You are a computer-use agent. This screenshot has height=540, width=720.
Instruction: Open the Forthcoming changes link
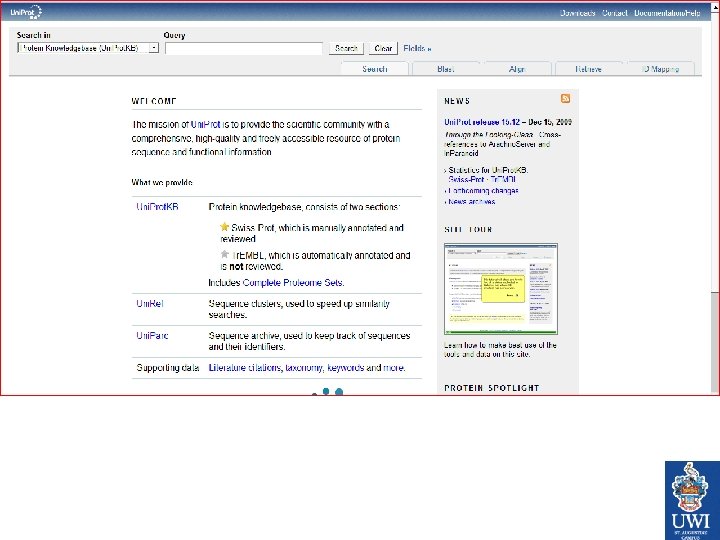coord(483,191)
